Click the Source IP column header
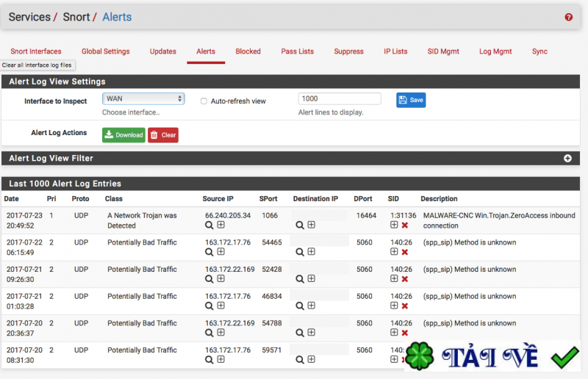The image size is (588, 379). pos(218,199)
